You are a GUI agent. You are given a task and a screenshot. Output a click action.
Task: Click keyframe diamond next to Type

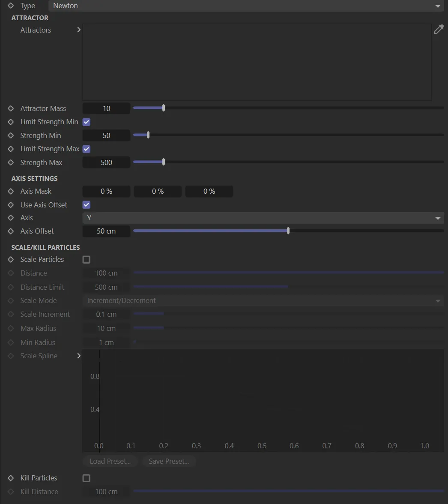point(11,6)
